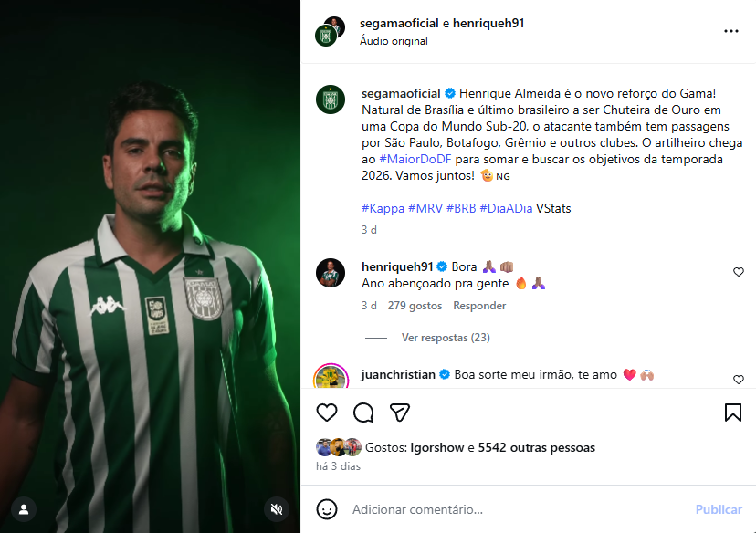Screen dimensions: 756x533
Task: Like juanchristian's comment
Action: pos(739,380)
